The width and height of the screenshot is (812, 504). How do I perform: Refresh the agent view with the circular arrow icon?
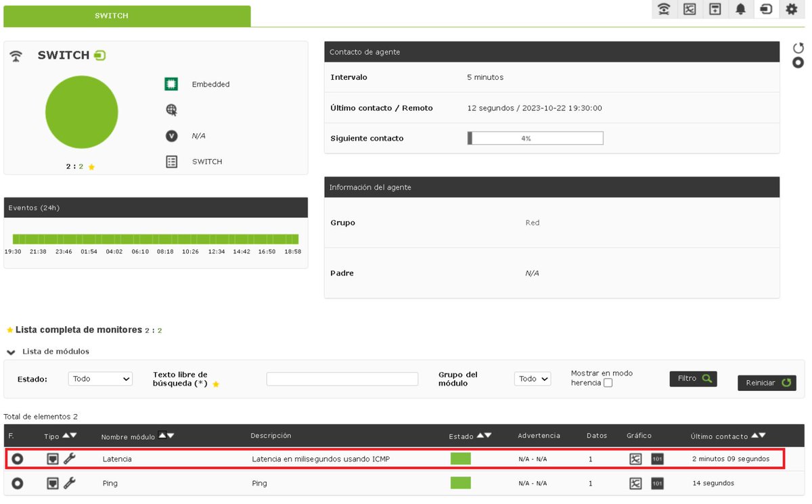[798, 47]
